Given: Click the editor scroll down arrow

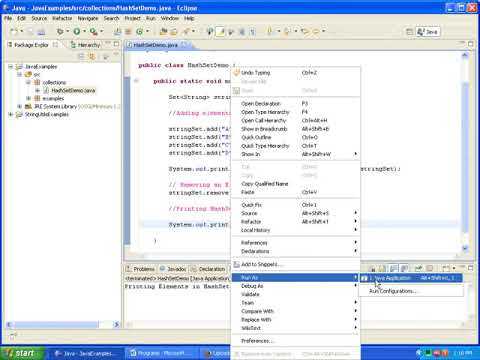Looking at the screenshot, I should click(465, 248).
